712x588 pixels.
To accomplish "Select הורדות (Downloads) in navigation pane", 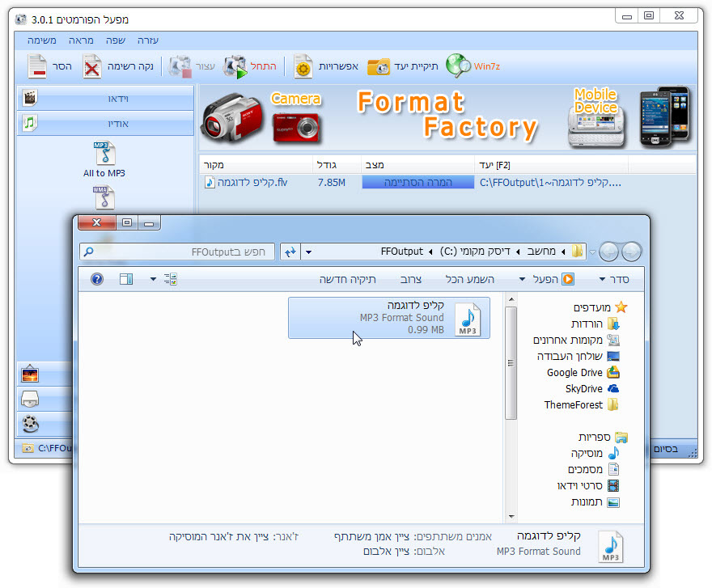I will tap(595, 324).
